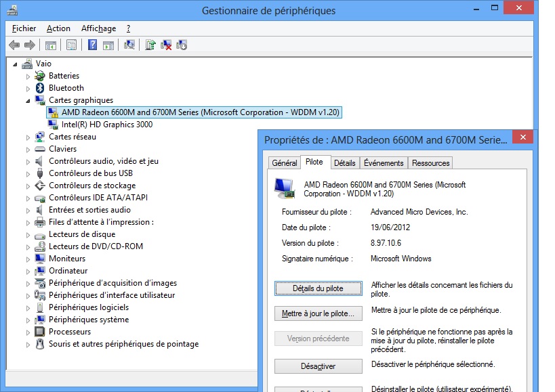Click the Contrôleurs de bus USB icon
The height and width of the screenshot is (392, 555).
[40, 173]
